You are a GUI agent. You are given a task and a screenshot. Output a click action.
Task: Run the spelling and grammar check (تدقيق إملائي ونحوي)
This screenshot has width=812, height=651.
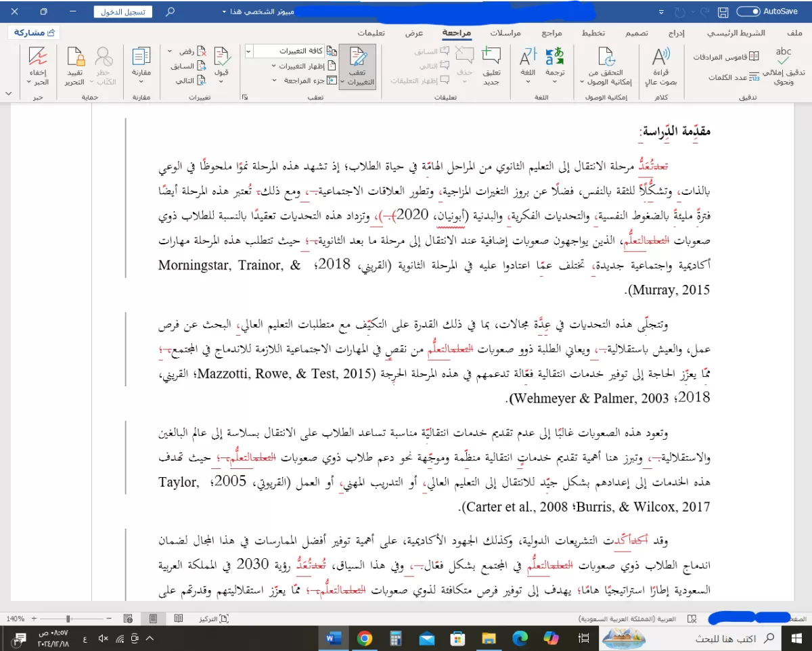point(784,66)
